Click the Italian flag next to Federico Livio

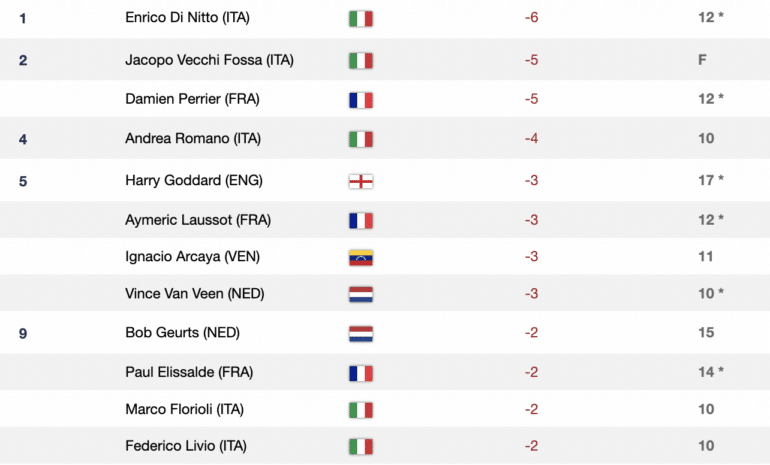[360, 446]
